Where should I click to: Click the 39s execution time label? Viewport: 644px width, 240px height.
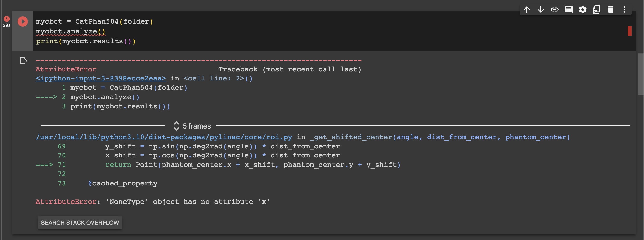tap(7, 25)
